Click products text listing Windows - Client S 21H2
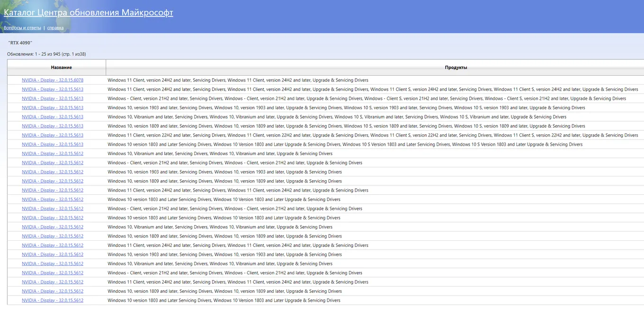The width and height of the screenshot is (644, 314). 367,99
